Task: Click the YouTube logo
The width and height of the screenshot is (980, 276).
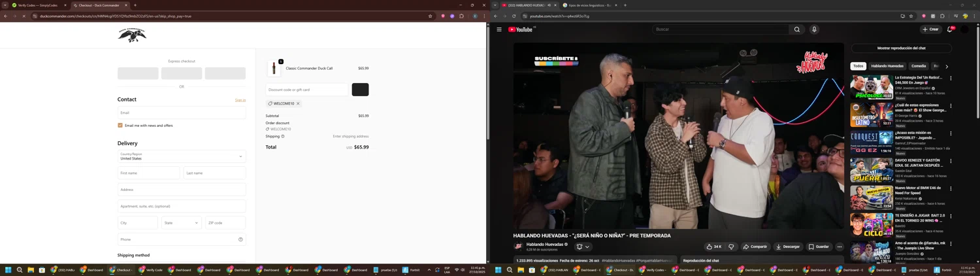Action: (521, 29)
